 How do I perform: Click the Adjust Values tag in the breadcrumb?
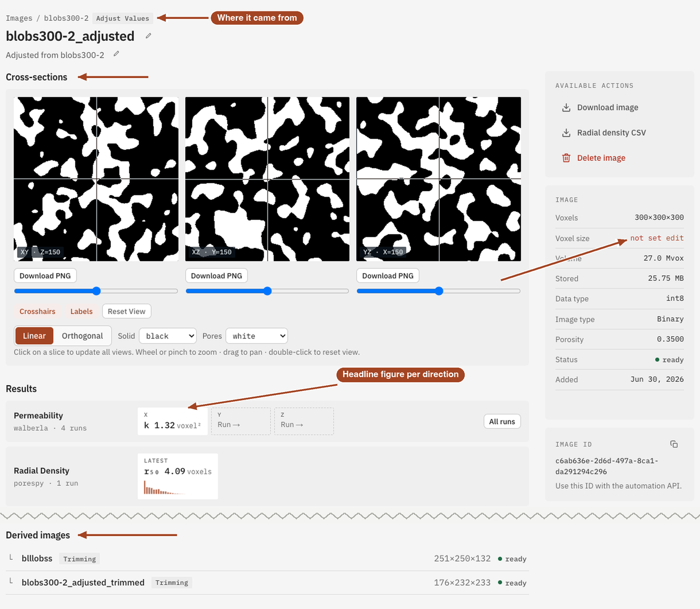[x=122, y=18]
